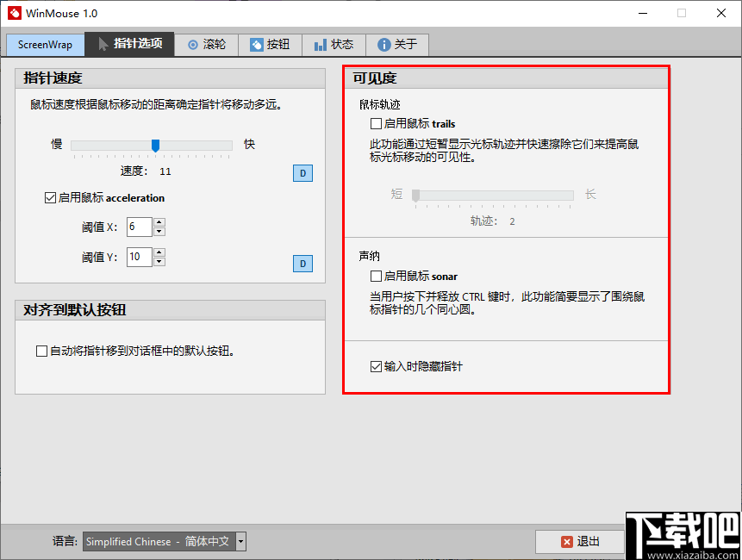Click the D button next to 阈值Y
The image size is (742, 560).
(x=302, y=264)
